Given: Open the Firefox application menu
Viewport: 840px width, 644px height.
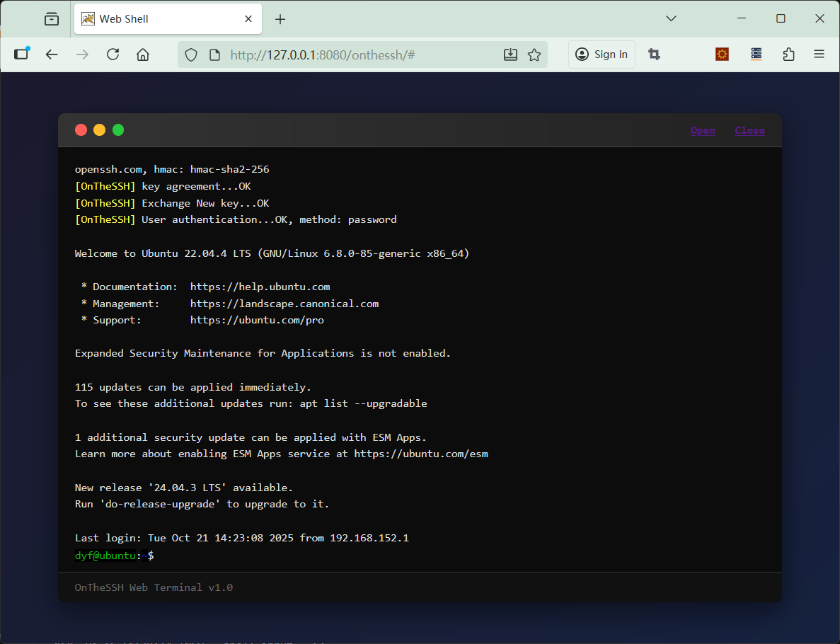Looking at the screenshot, I should [819, 54].
